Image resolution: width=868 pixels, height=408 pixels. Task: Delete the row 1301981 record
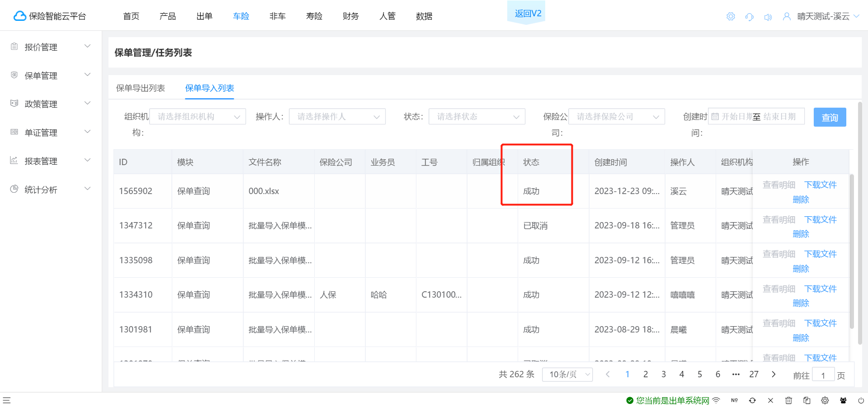pyautogui.click(x=801, y=338)
